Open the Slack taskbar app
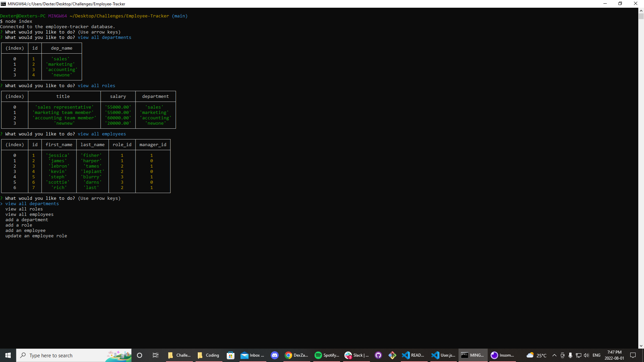Viewport: 644px width, 362px height. (x=356, y=355)
